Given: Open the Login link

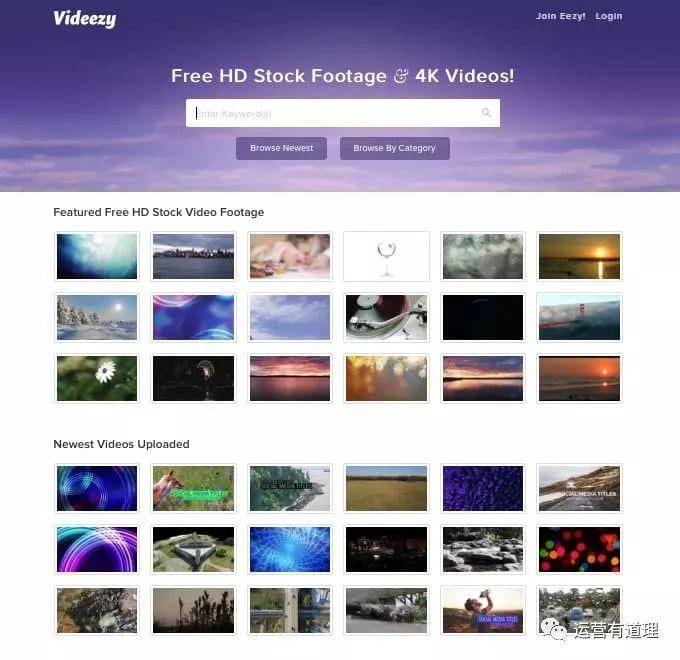Looking at the screenshot, I should tap(608, 16).
